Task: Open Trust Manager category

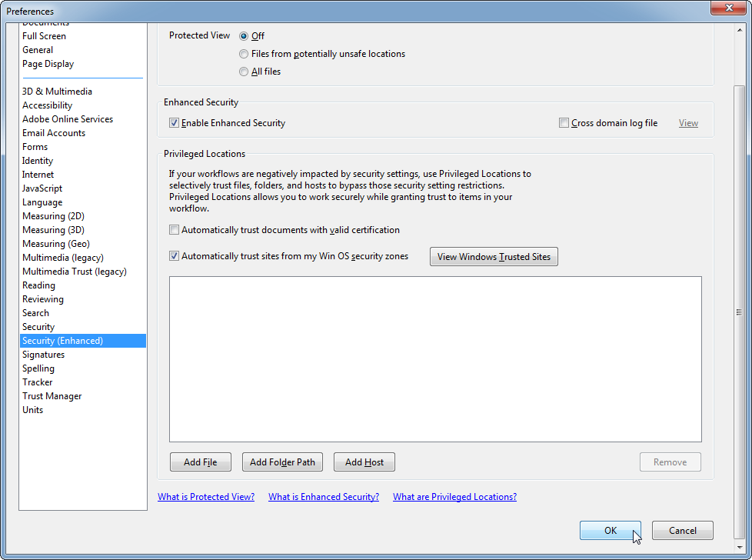Action: (x=52, y=396)
